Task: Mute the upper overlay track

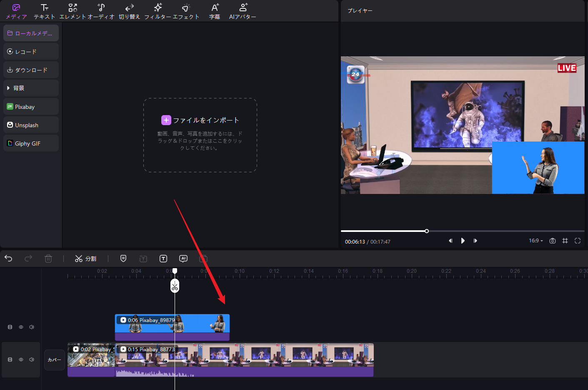Action: pyautogui.click(x=32, y=327)
